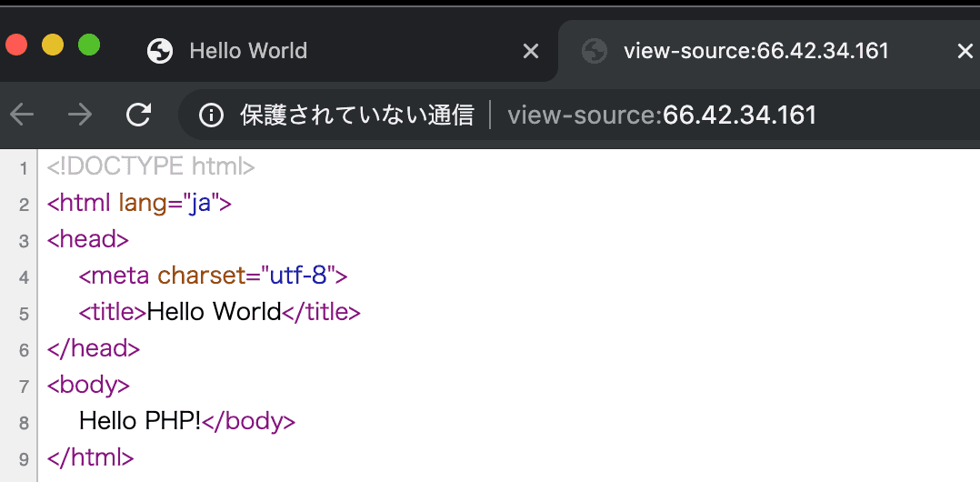The width and height of the screenshot is (980, 482).
Task: Minimize window with the yellow button
Action: (53, 45)
